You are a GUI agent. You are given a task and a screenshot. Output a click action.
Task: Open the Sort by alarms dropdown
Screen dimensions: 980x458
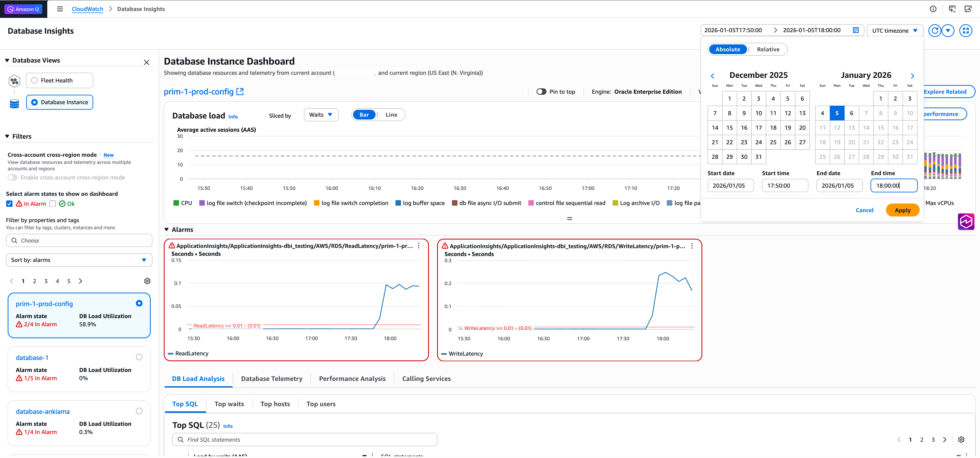click(x=79, y=260)
